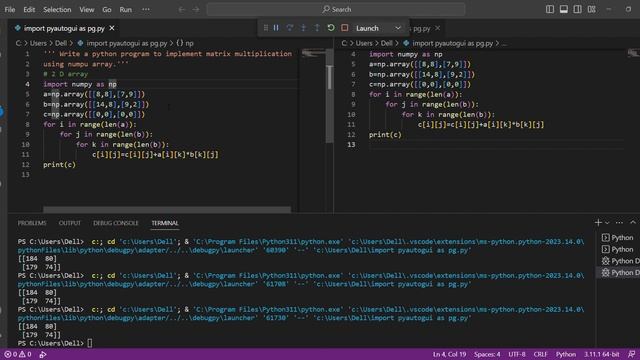Image resolution: width=640 pixels, height=360 pixels.
Task: Toggle secondary side bar layout icon
Action: point(578,9)
